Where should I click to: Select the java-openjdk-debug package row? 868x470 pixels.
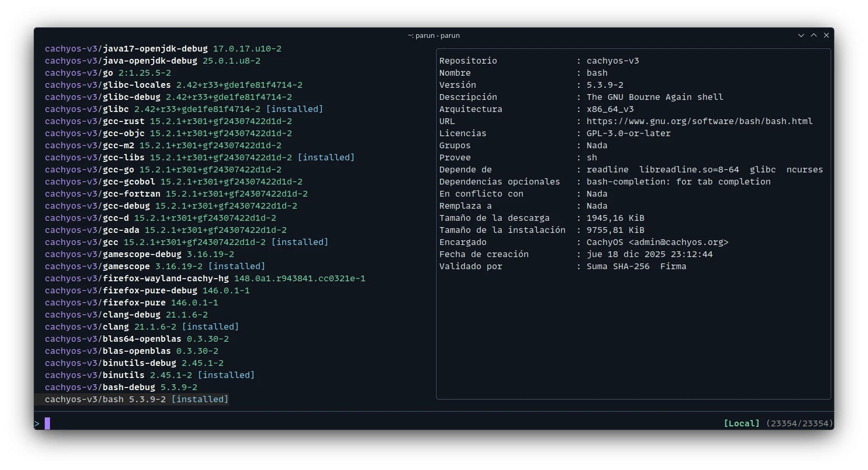pyautogui.click(x=153, y=61)
